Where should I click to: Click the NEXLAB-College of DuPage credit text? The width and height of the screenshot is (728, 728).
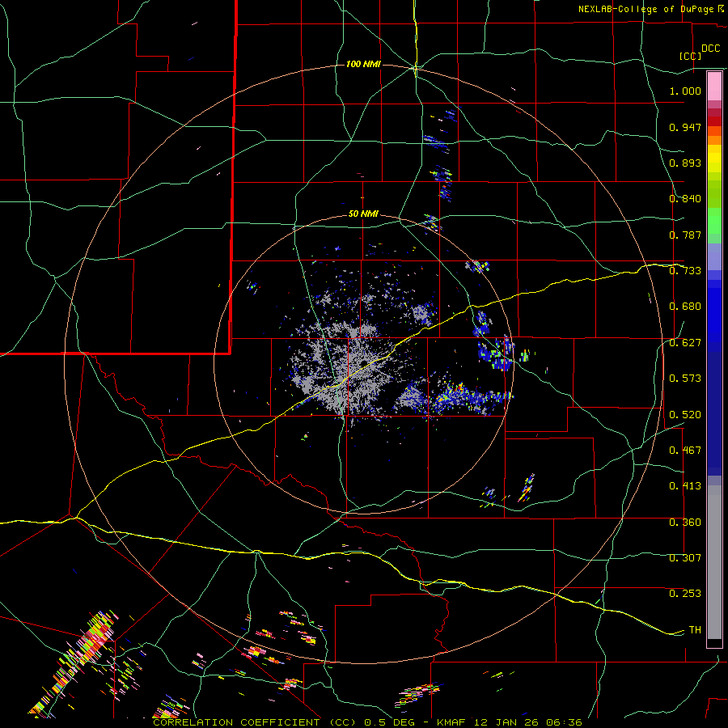650,9
